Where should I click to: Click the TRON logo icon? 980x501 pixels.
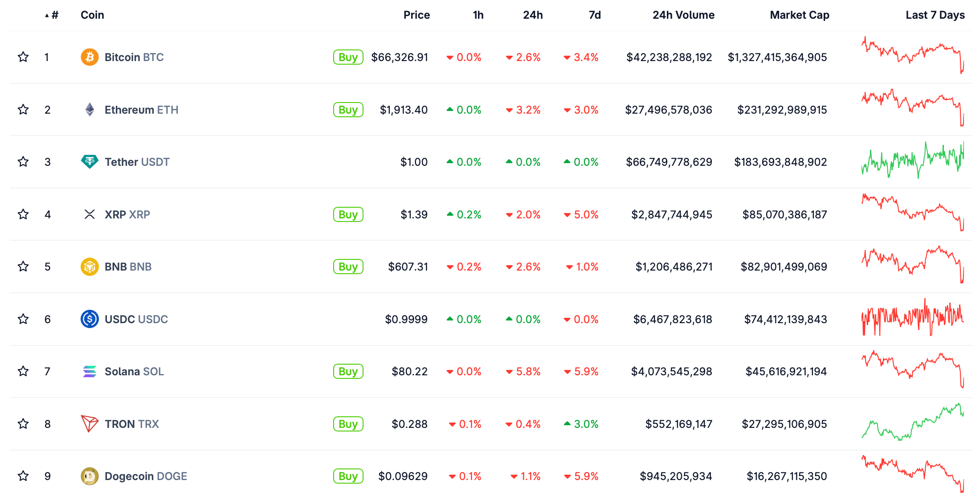tap(90, 423)
